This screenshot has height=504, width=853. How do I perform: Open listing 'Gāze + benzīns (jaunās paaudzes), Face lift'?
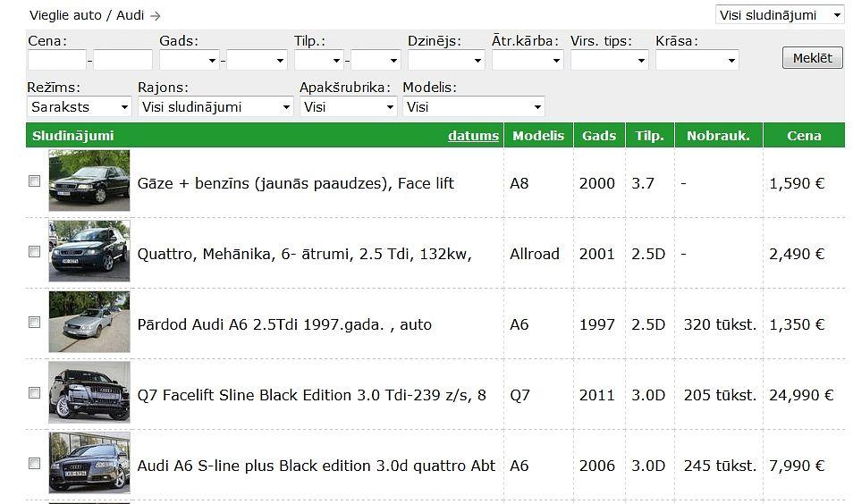point(295,183)
